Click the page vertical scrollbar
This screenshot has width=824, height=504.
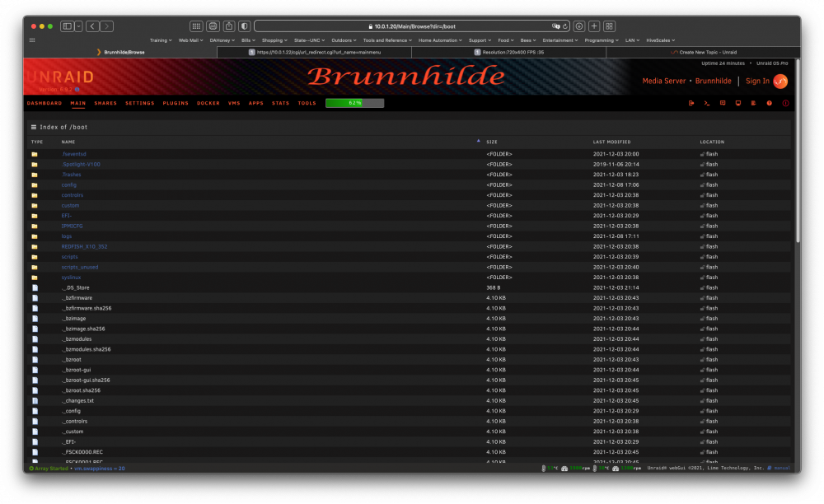[x=798, y=152]
